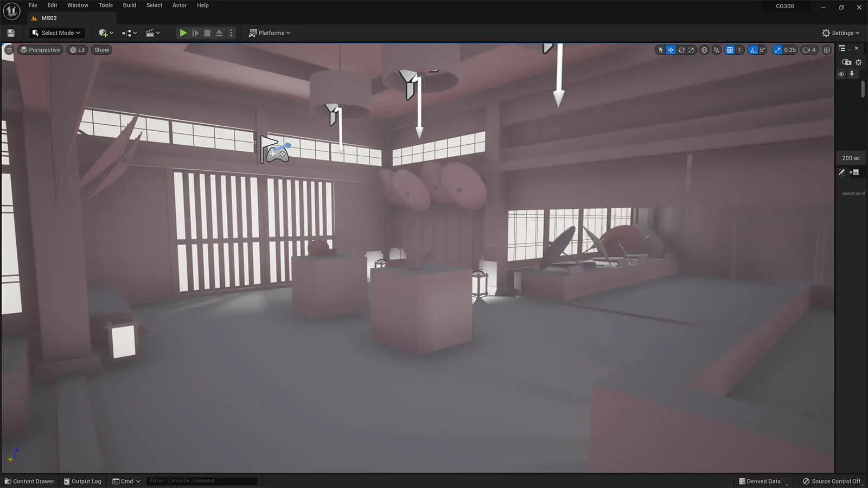Open the viewport Show flags menu
Screen dimensions: 868x488
coord(101,50)
